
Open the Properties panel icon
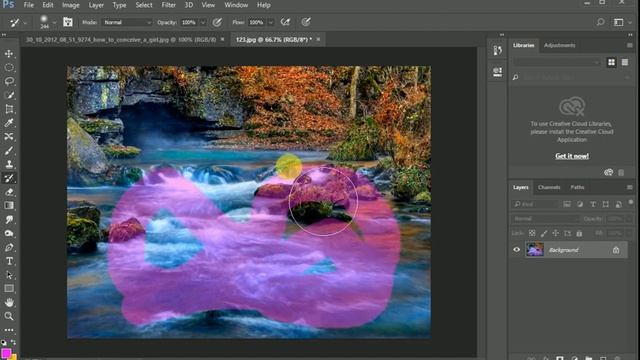coord(497,72)
